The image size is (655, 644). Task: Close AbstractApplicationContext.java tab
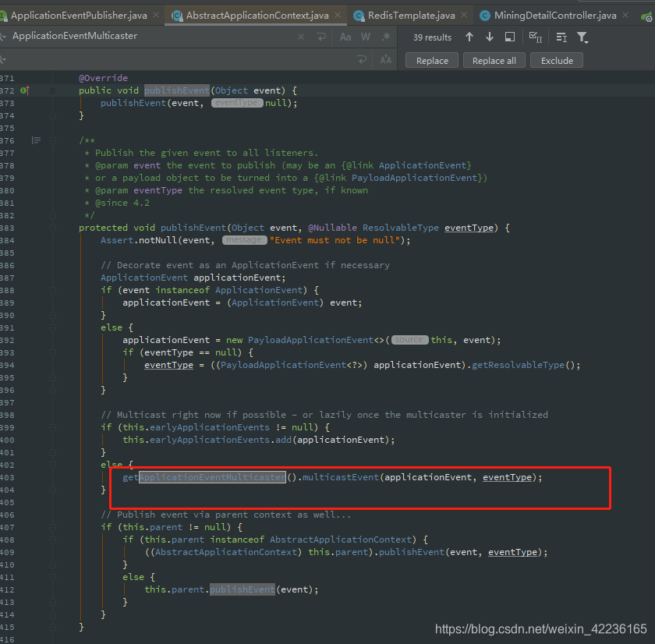coord(338,15)
